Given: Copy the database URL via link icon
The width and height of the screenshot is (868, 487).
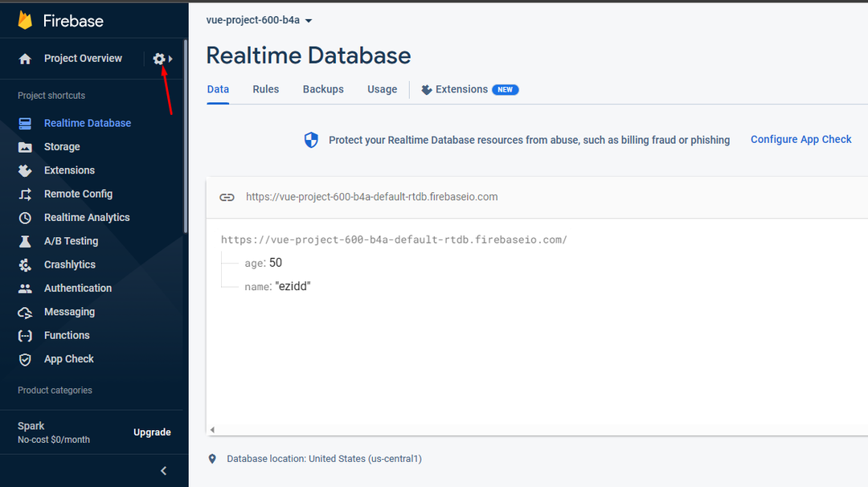Looking at the screenshot, I should coord(227,197).
